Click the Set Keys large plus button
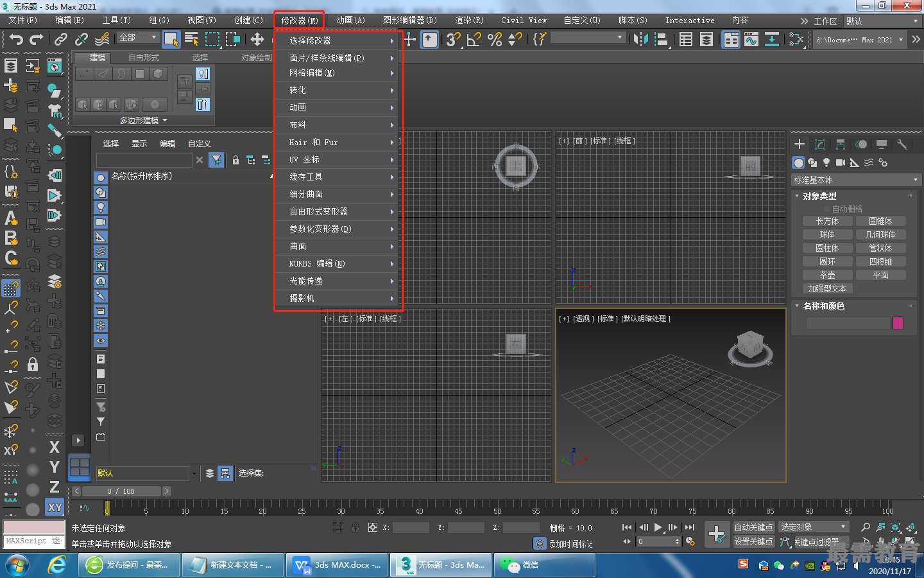Image resolution: width=924 pixels, height=578 pixels. coord(717,534)
